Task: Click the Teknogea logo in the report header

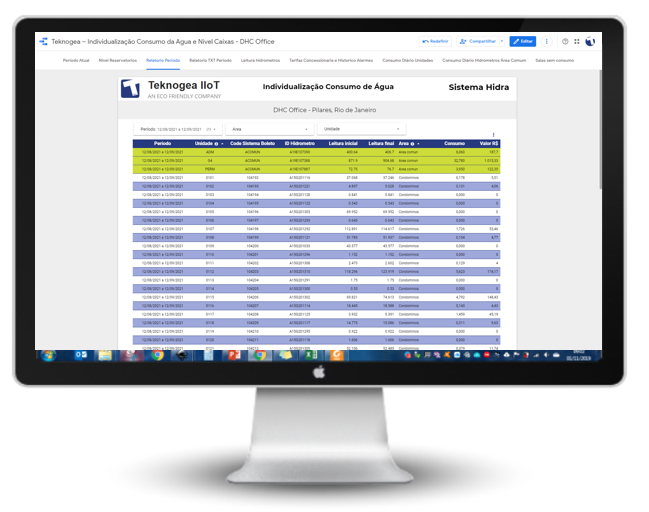Action: [x=130, y=89]
